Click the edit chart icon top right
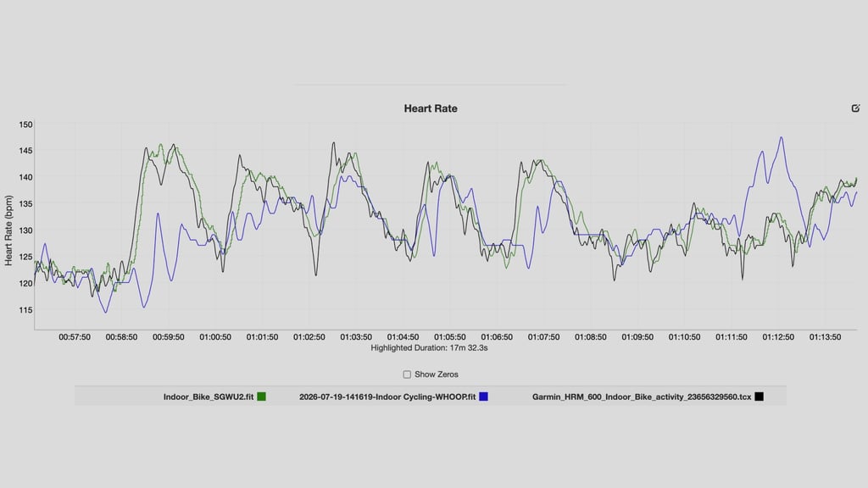The height and width of the screenshot is (488, 868). click(855, 108)
